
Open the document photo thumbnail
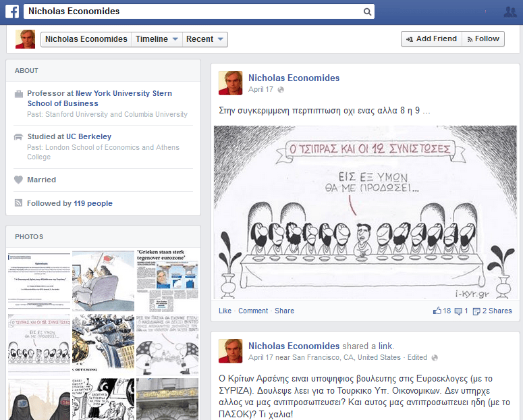point(39,282)
